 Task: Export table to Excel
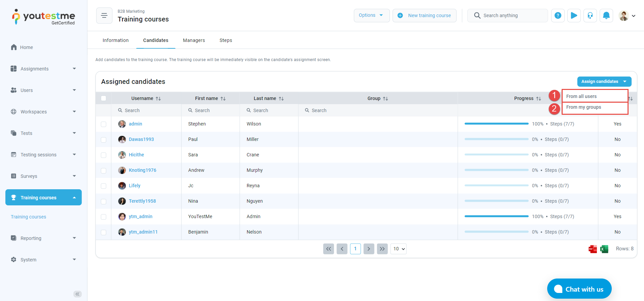point(604,249)
